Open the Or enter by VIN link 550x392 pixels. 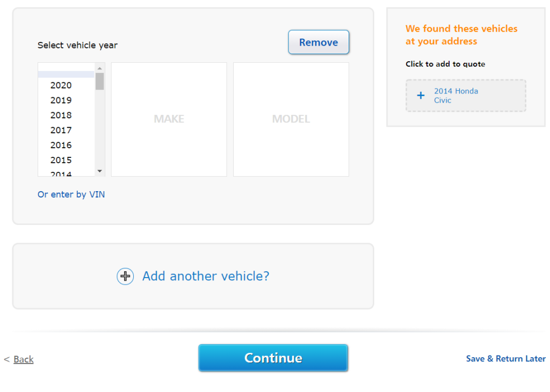(71, 194)
